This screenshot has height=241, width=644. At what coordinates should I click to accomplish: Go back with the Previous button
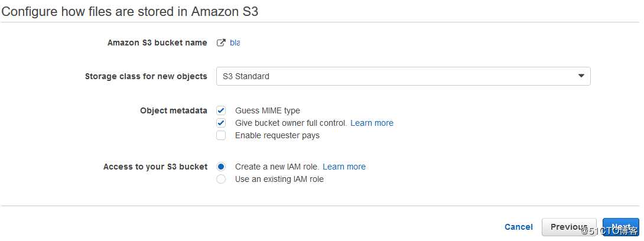569,227
